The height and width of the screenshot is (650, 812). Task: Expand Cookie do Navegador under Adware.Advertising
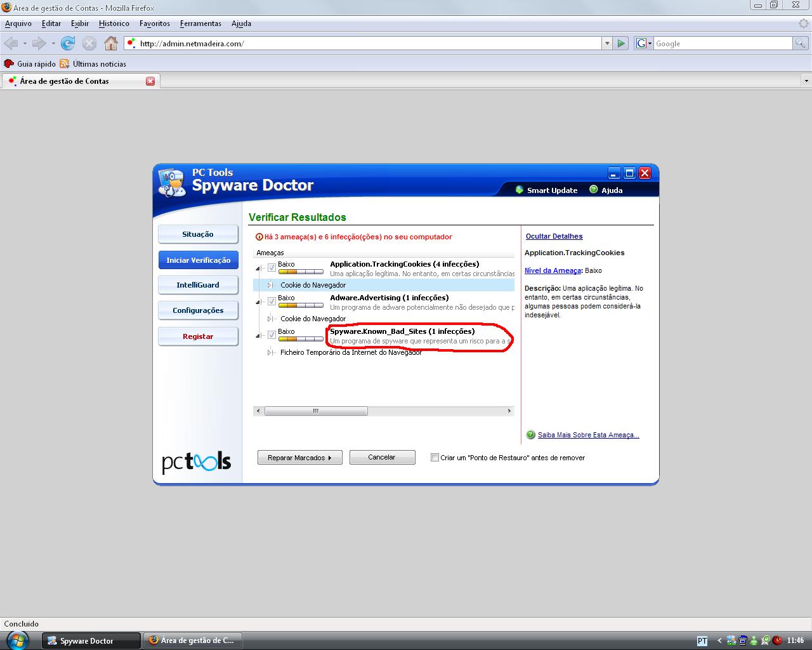270,319
